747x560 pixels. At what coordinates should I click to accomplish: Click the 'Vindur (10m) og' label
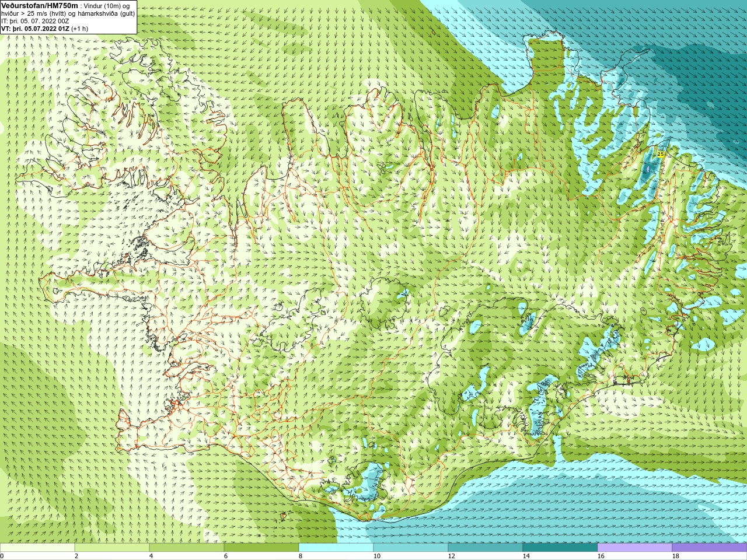pyautogui.click(x=107, y=5)
